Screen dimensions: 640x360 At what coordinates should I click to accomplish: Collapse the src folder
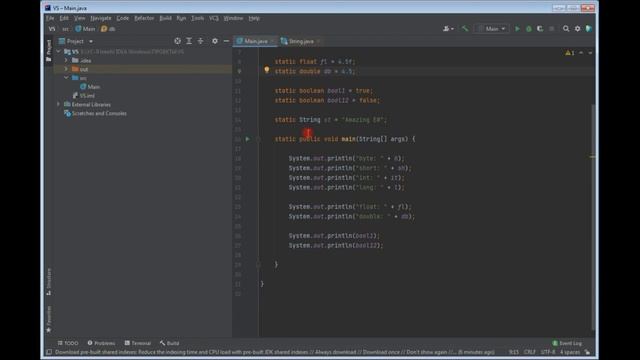pos(66,78)
